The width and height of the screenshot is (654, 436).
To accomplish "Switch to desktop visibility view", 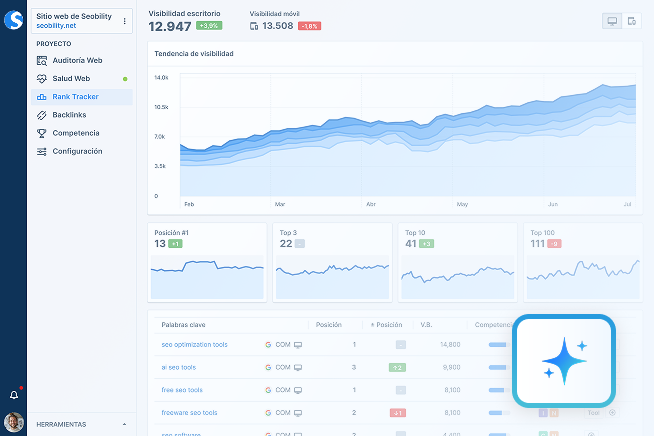I will [x=612, y=21].
